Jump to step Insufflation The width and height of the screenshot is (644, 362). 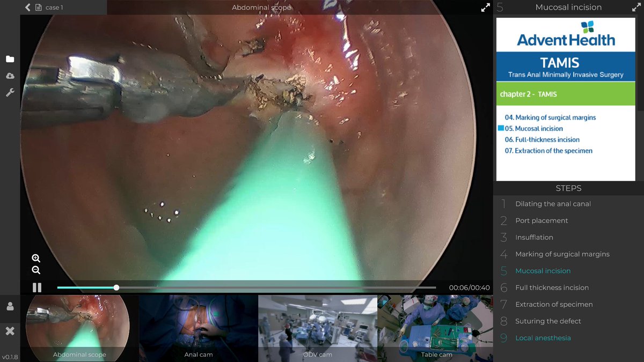click(x=534, y=237)
